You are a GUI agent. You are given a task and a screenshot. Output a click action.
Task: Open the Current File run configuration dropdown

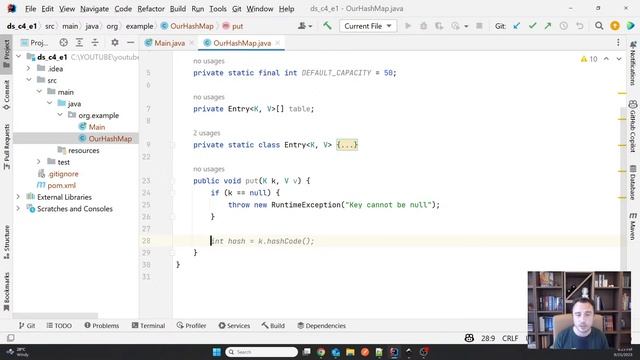point(367,26)
